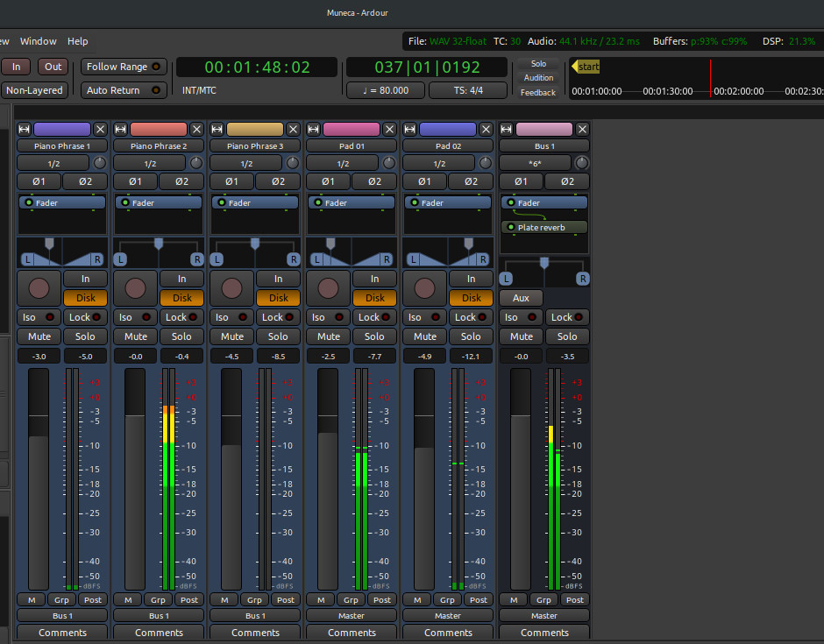This screenshot has height=644, width=824.
Task: Open input selector *6* on Bus 1
Action: click(535, 163)
